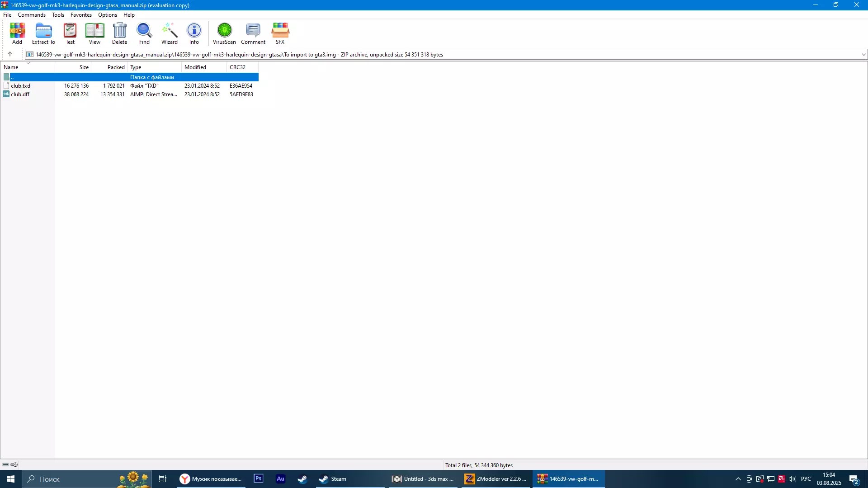The width and height of the screenshot is (868, 488).
Task: Open the Commands menu
Action: (x=32, y=15)
